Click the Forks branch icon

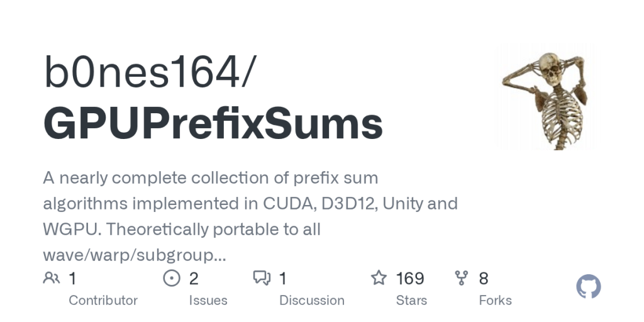pos(462,278)
